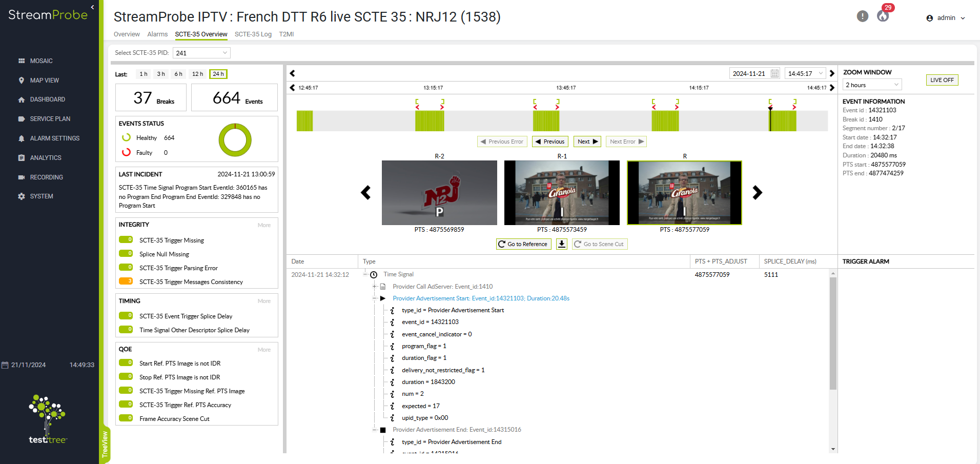The height and width of the screenshot is (464, 980).
Task: Select the 1 h time range
Action: (x=144, y=74)
